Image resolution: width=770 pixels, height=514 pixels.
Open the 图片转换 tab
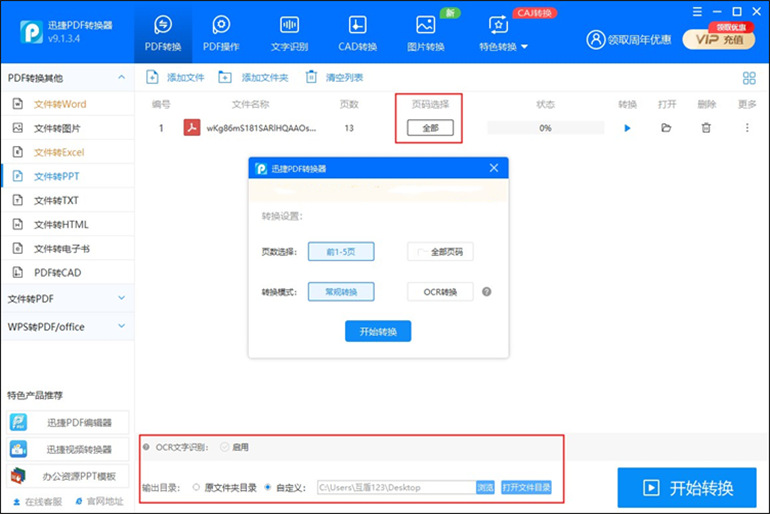[x=426, y=33]
